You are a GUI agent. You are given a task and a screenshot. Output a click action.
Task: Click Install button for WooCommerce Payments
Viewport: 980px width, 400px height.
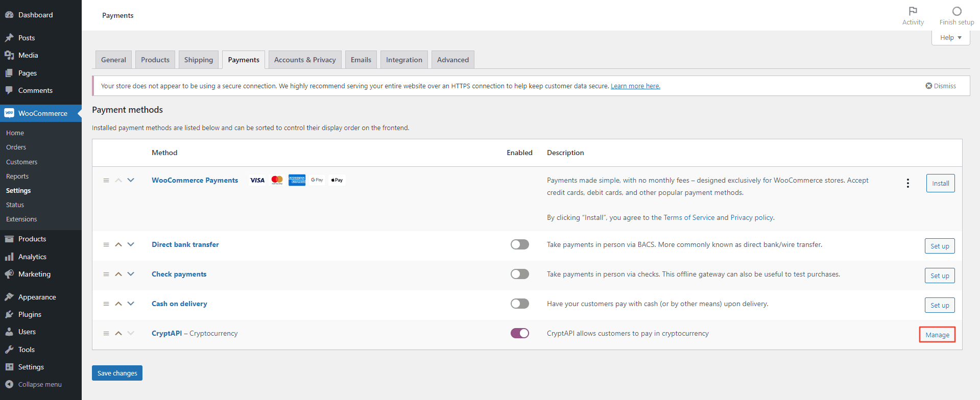[x=940, y=183]
